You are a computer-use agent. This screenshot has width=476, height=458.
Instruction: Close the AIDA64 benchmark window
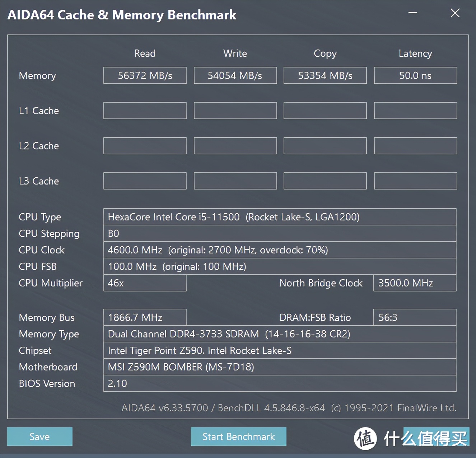tap(455, 13)
